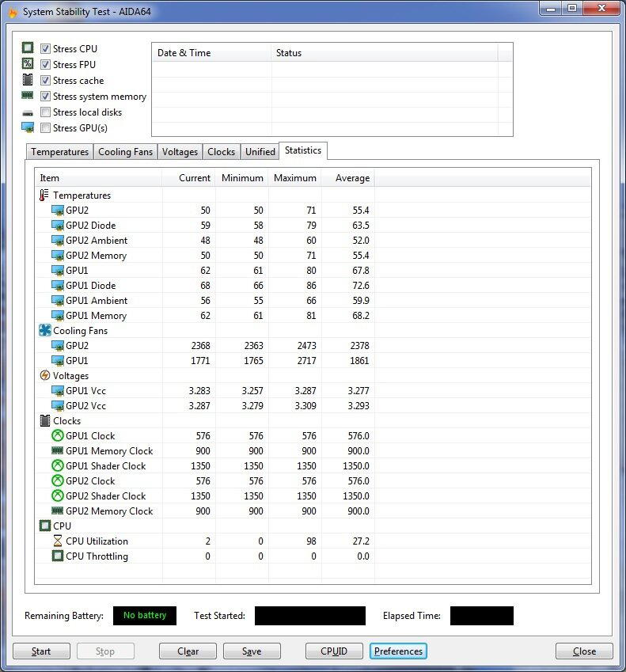Screen dimensions: 626x672
Task: Uncheck the Stress cache checkbox
Action: tap(45, 80)
